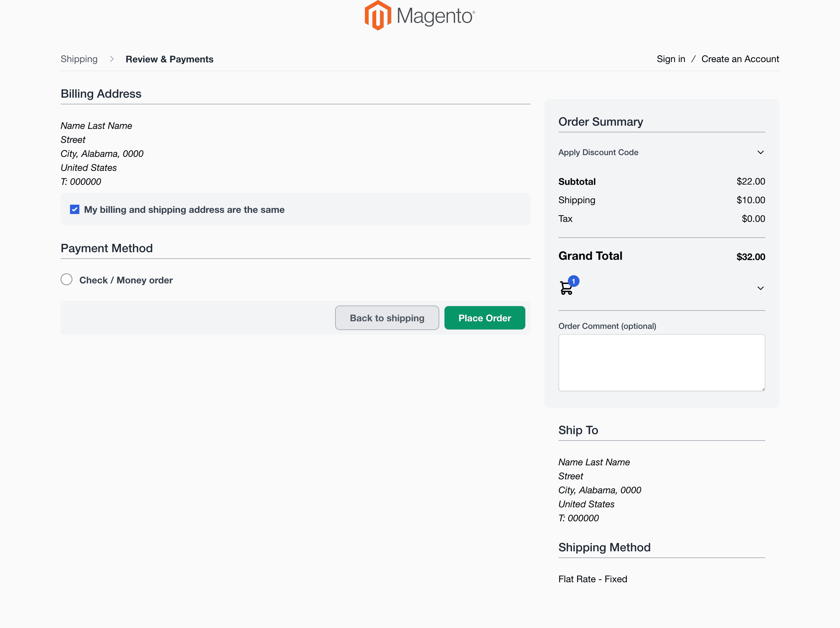Image resolution: width=840 pixels, height=628 pixels.
Task: Enable the billing and shipping address same checkbox
Action: 74,209
